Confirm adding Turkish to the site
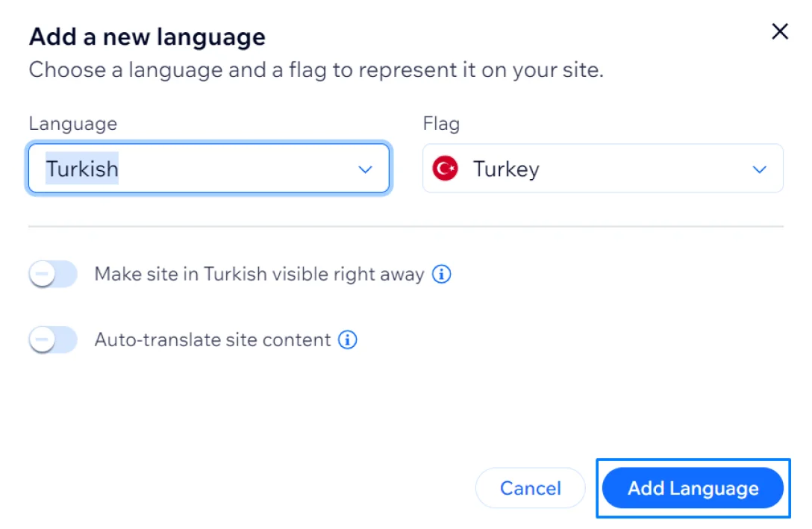812x529 pixels. 693,488
